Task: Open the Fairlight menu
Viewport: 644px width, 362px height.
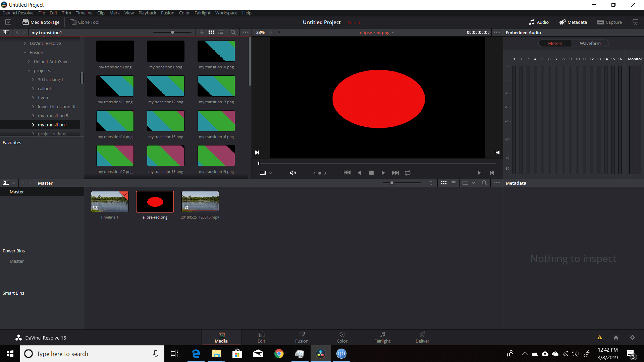Action: point(203,13)
